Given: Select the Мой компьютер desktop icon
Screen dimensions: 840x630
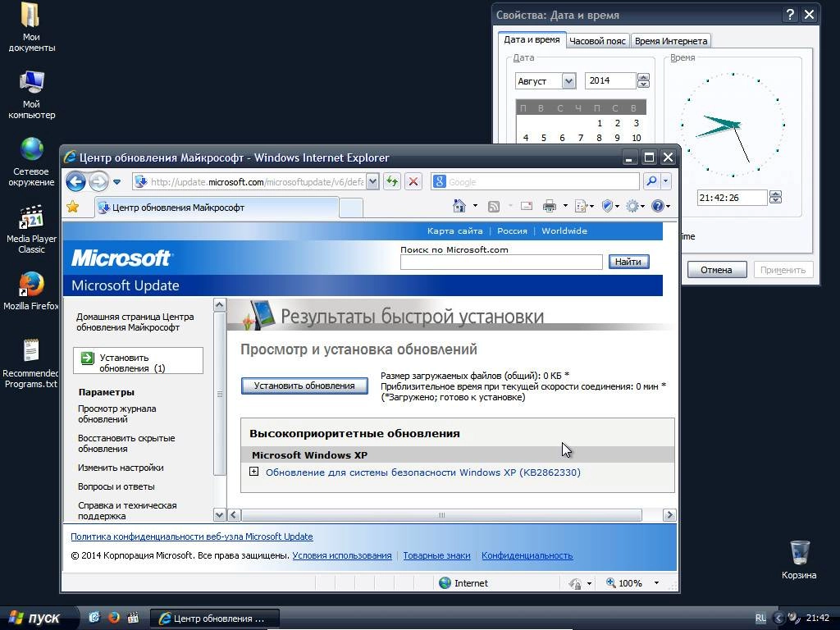Looking at the screenshot, I should click(32, 95).
